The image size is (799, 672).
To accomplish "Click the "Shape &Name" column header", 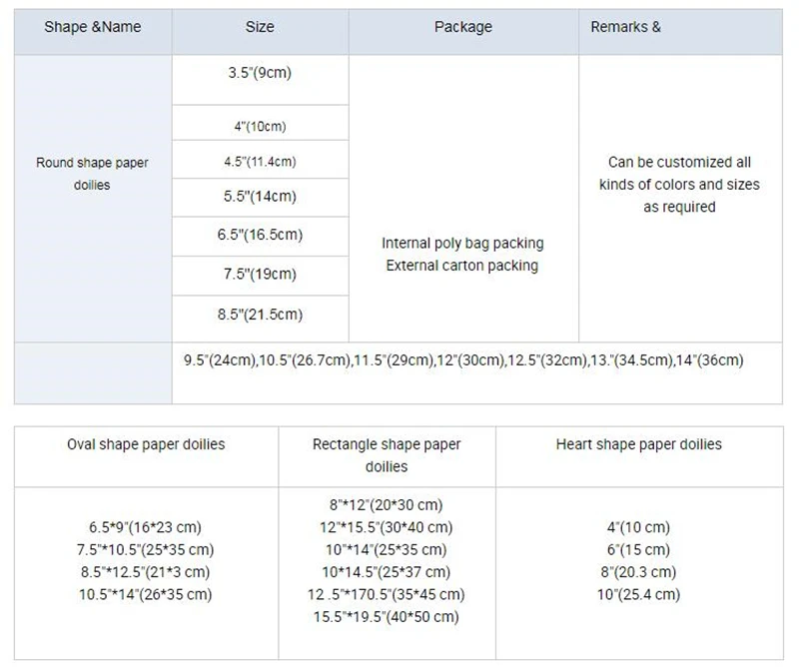I will click(x=93, y=28).
